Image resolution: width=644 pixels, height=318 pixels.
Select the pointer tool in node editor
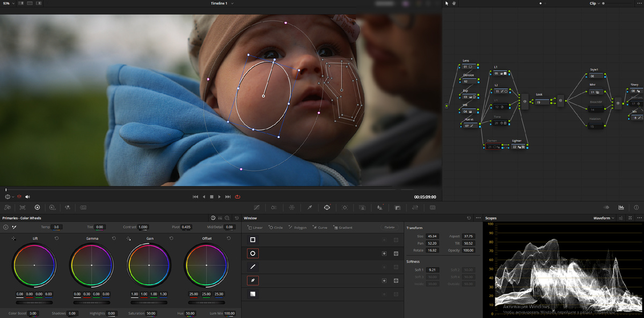[x=447, y=3]
